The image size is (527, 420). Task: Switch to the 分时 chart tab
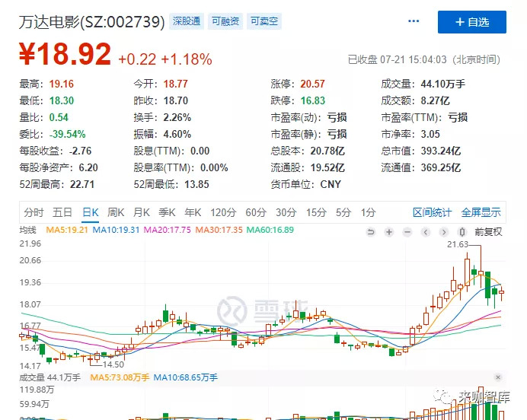tap(34, 212)
